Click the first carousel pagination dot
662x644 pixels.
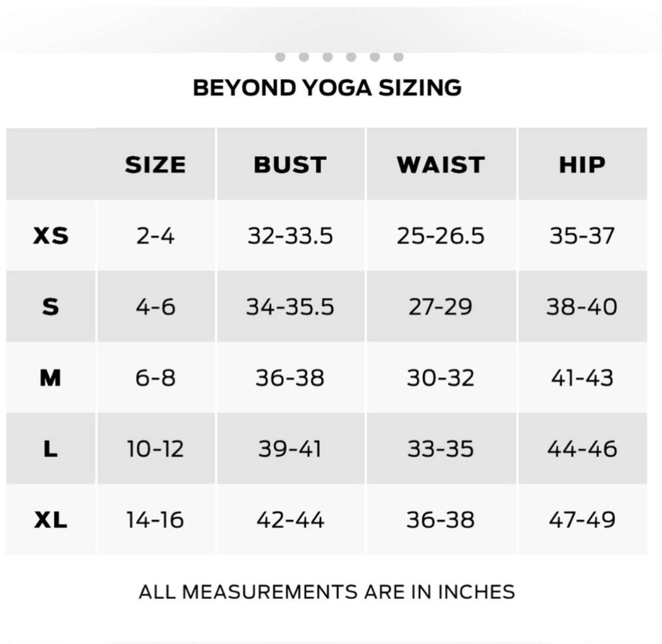(281, 57)
